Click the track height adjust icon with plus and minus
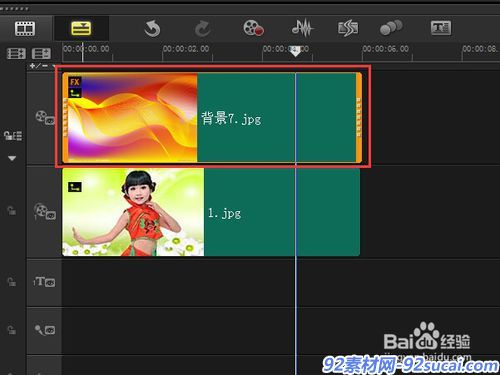This screenshot has height=375, width=500. point(41,53)
